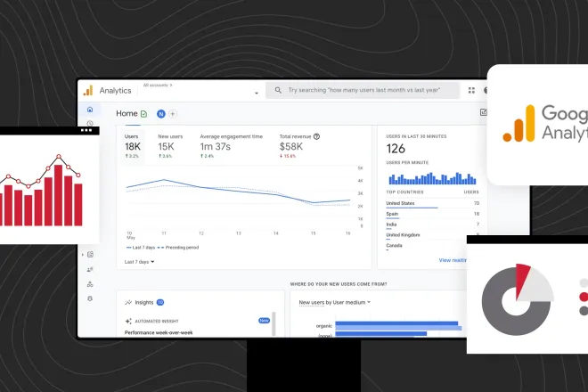
Task: Click the Home page title
Action: point(127,114)
